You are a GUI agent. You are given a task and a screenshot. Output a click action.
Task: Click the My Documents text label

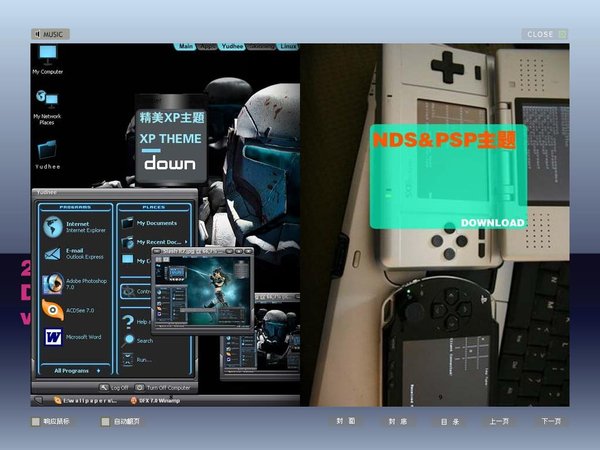point(157,223)
